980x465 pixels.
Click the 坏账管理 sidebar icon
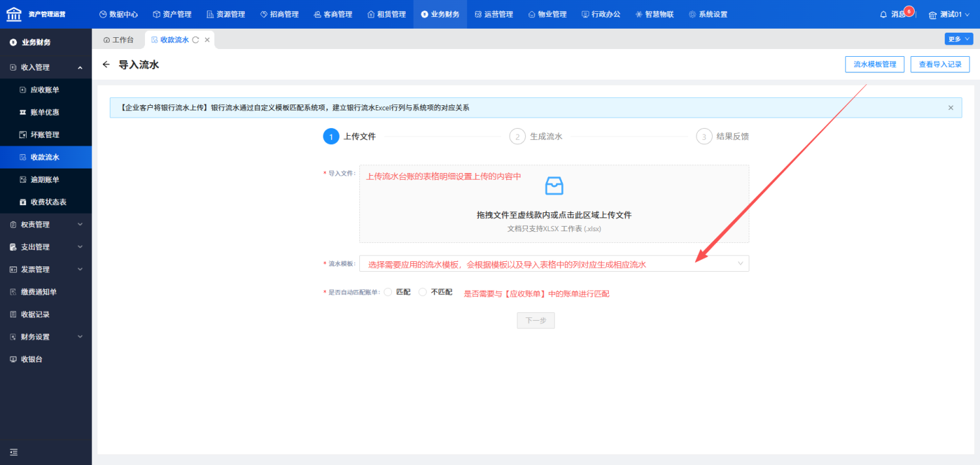tap(23, 135)
